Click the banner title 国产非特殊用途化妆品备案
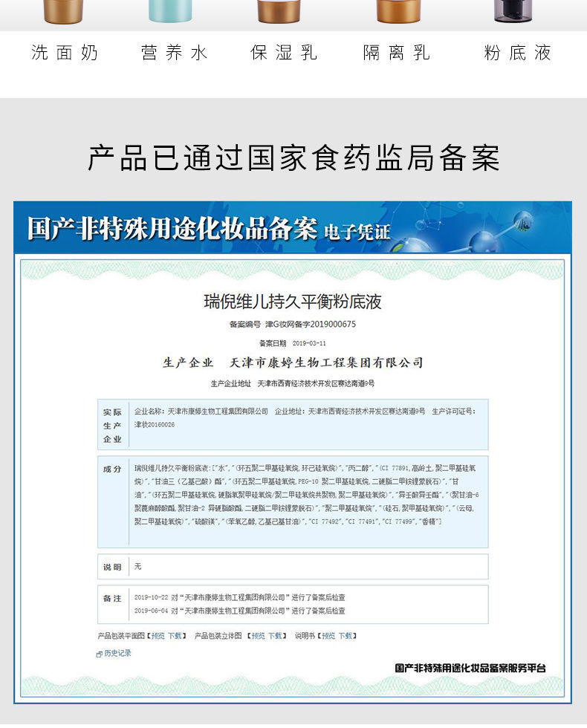The height and width of the screenshot is (728, 587). click(x=172, y=229)
